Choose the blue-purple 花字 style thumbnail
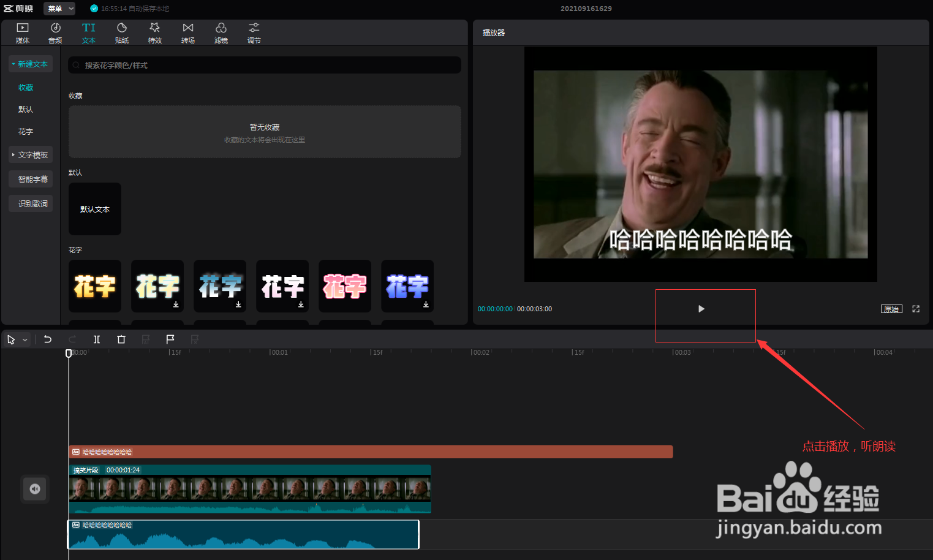This screenshot has width=933, height=560. tap(407, 286)
